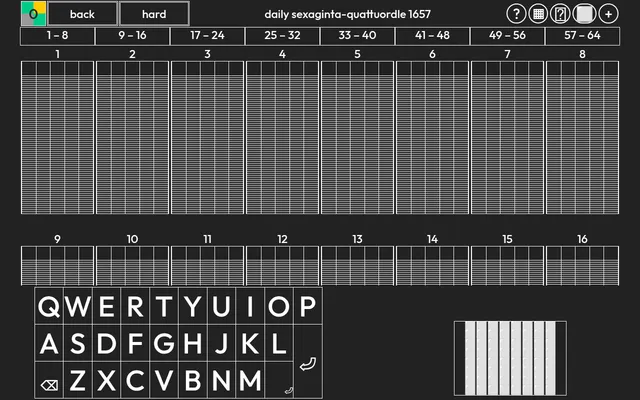Click the puzzle title daily sexaginta-quattuordle 1657

[x=347, y=14]
